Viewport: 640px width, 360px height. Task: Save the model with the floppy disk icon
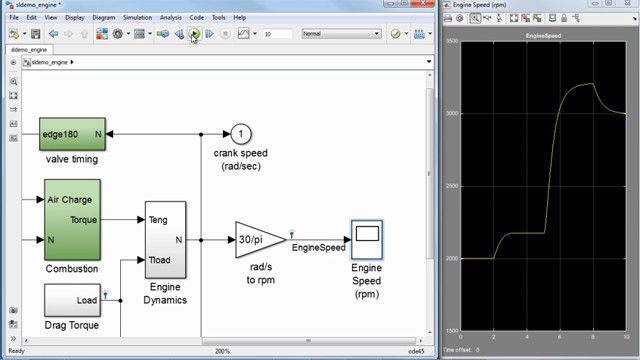tap(36, 34)
